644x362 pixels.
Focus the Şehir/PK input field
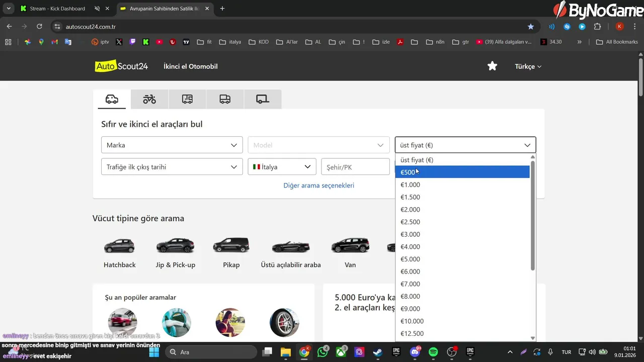click(x=355, y=167)
